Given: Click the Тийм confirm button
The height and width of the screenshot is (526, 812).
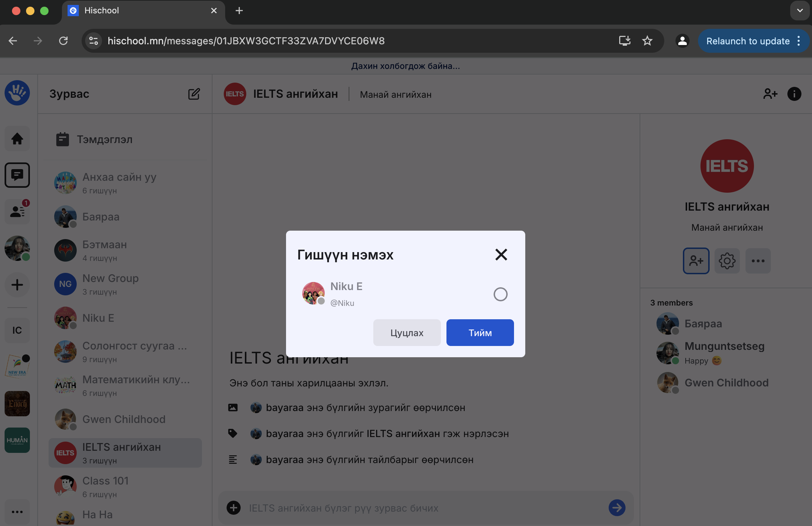Looking at the screenshot, I should coord(480,333).
